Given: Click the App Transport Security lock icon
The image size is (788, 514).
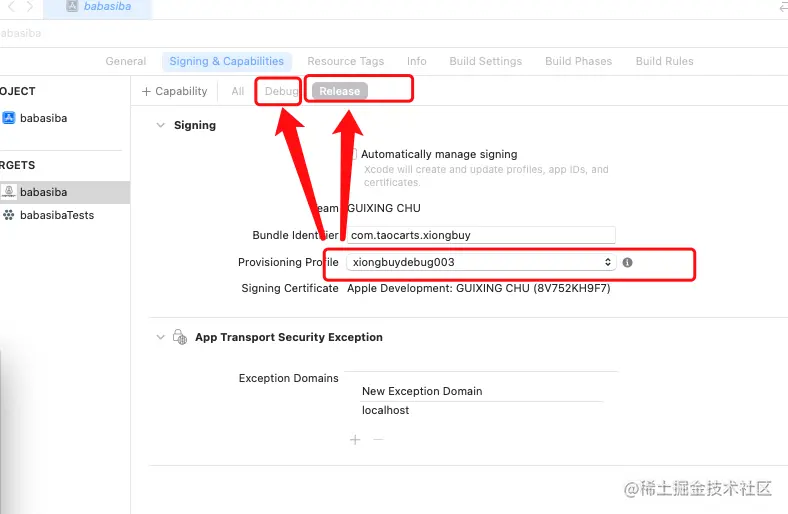Looking at the screenshot, I should [179, 337].
